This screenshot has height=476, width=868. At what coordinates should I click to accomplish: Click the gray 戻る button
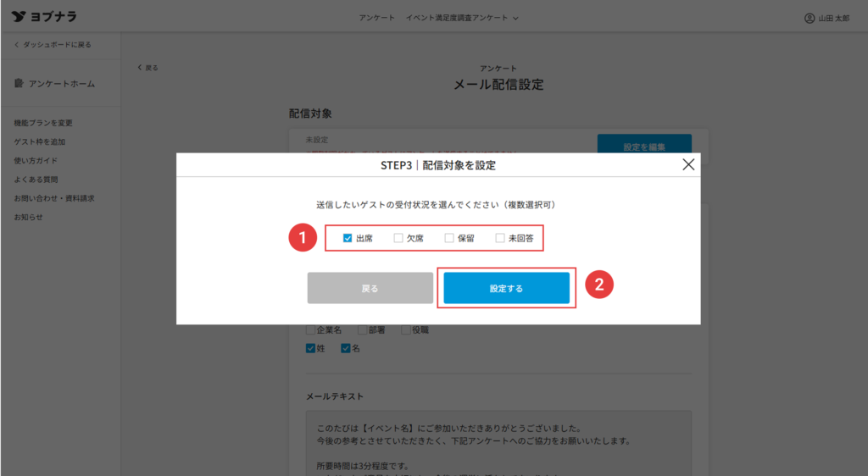[x=370, y=288]
